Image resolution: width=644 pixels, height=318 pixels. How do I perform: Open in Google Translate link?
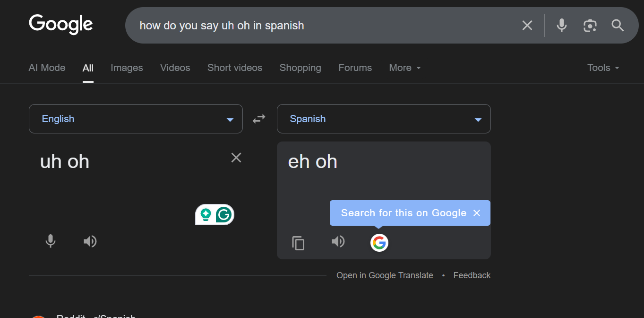[385, 275]
